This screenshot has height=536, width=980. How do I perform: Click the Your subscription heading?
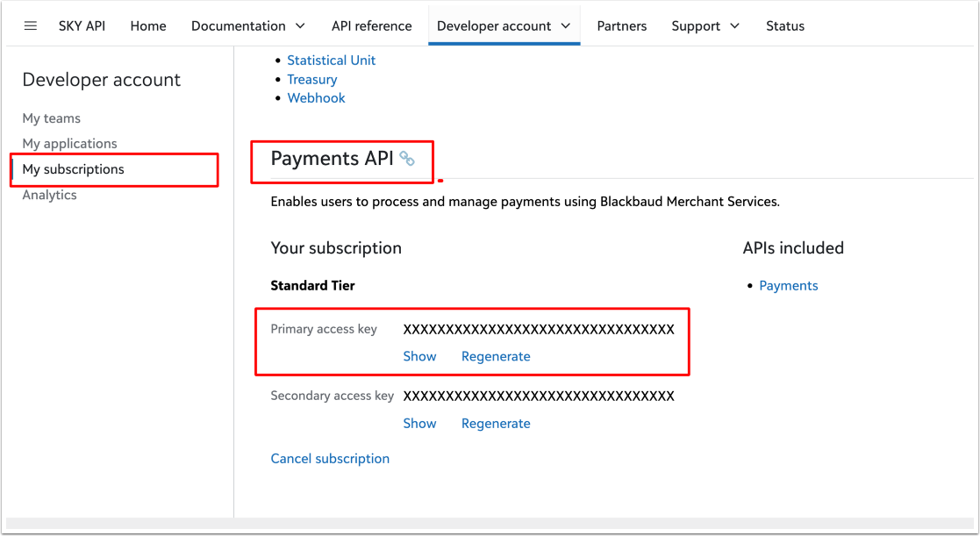coord(336,248)
